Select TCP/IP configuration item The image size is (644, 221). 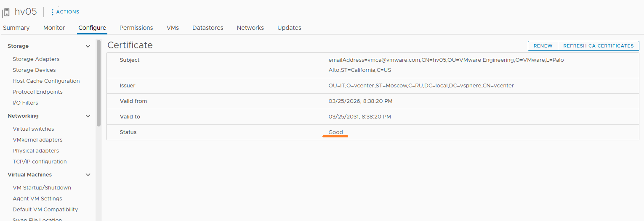(40, 162)
